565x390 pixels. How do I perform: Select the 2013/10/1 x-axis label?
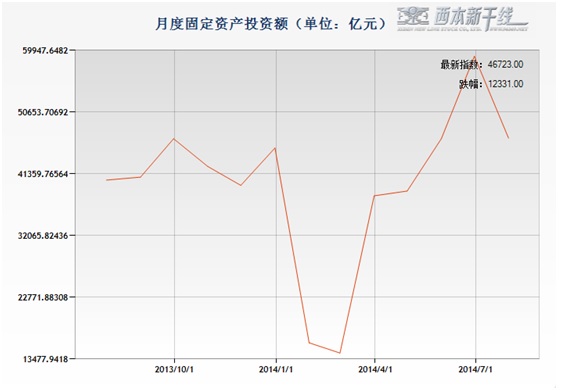click(x=174, y=369)
